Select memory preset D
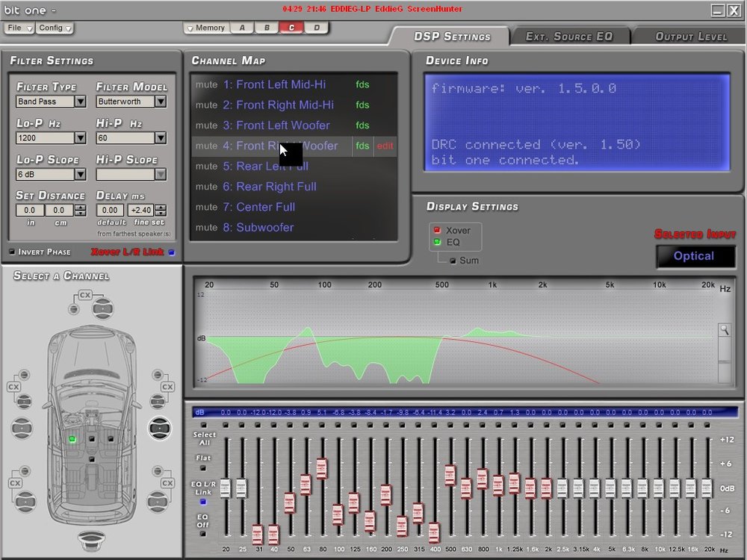 click(x=316, y=28)
